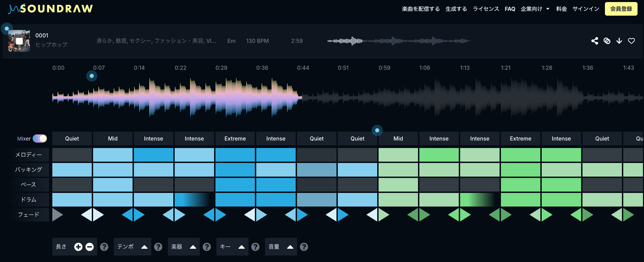The width and height of the screenshot is (644, 262).
Task: Open help icon next to 音量
Action: coord(304,247)
